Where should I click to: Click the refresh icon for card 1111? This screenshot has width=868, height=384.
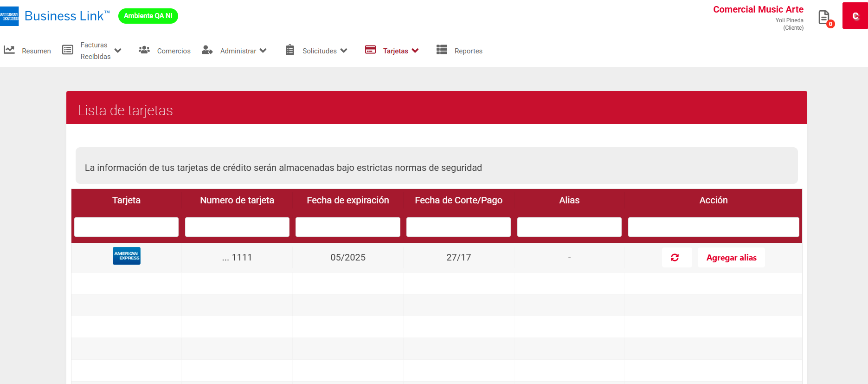click(675, 257)
